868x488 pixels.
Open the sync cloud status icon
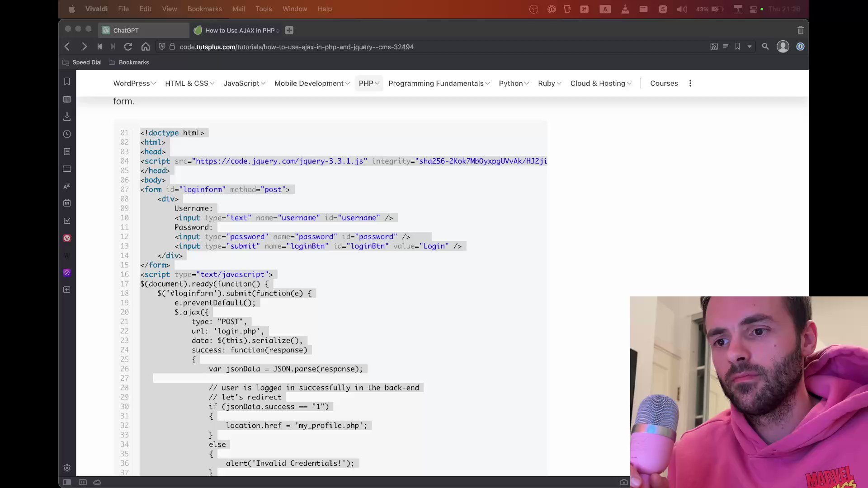[x=97, y=482]
